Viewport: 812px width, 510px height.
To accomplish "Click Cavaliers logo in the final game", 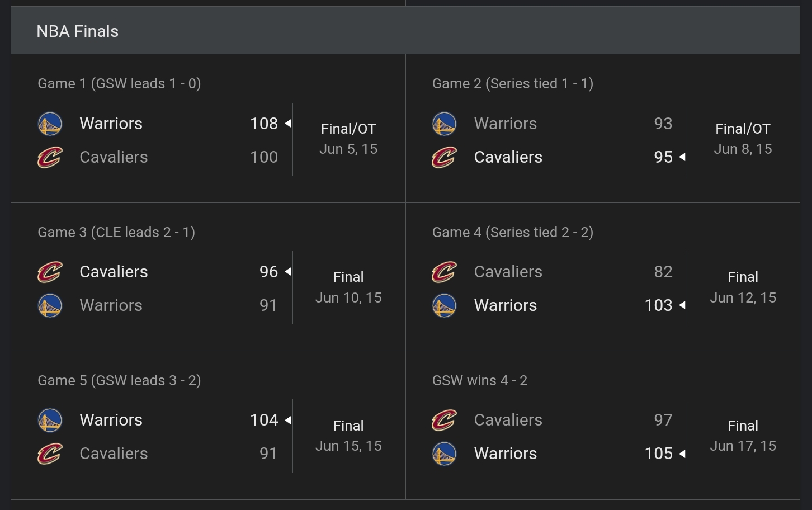I will [x=444, y=420].
